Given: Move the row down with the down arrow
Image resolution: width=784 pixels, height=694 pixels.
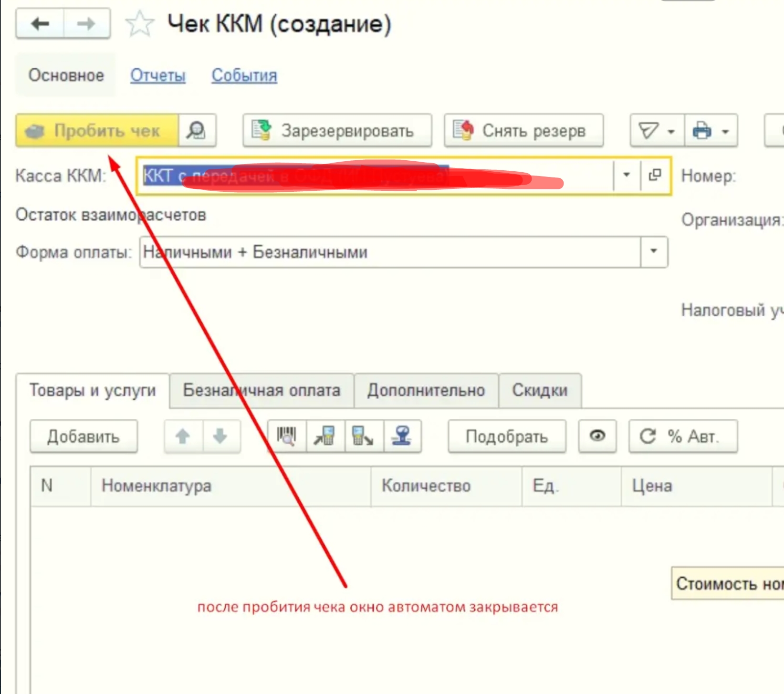Looking at the screenshot, I should (x=221, y=436).
